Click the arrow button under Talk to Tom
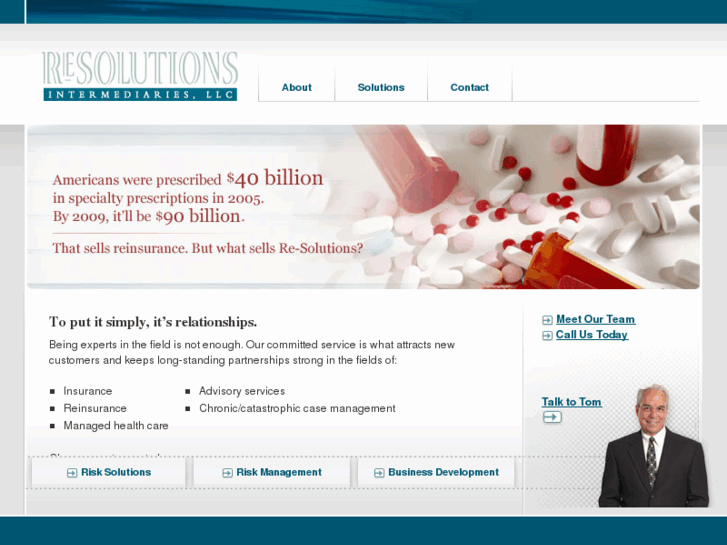727x545 pixels. 552,417
